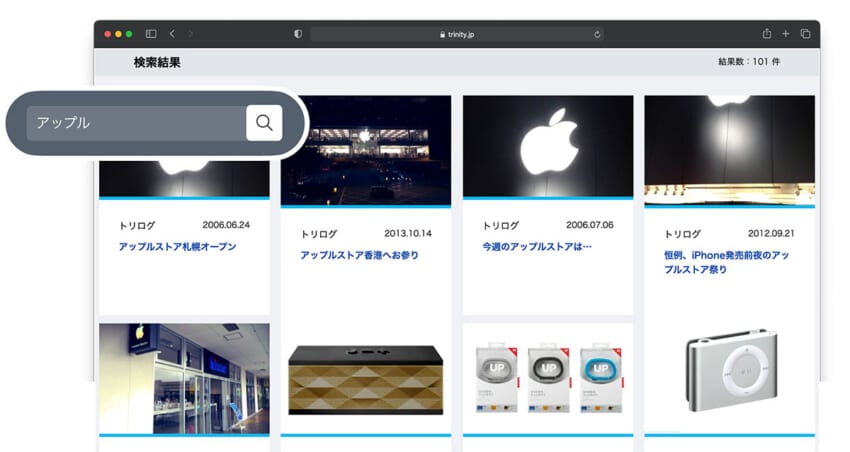Click トリログ label beside 2006.07.06
The image size is (850, 452).
tap(501, 225)
